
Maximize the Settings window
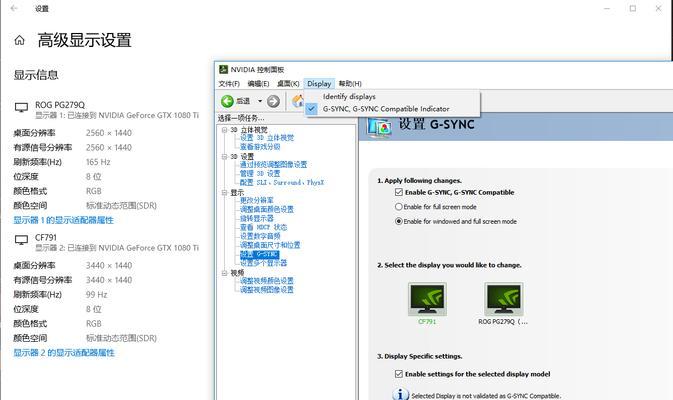point(633,9)
